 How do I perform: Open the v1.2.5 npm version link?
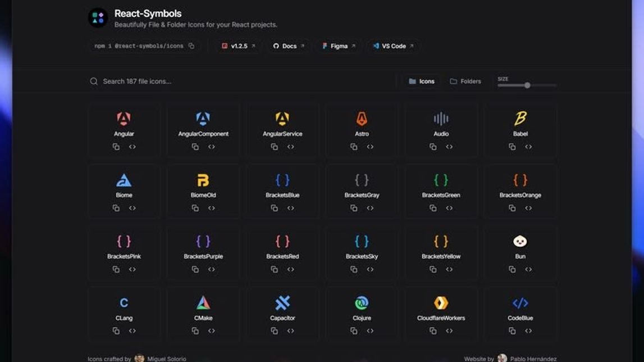[x=239, y=46]
